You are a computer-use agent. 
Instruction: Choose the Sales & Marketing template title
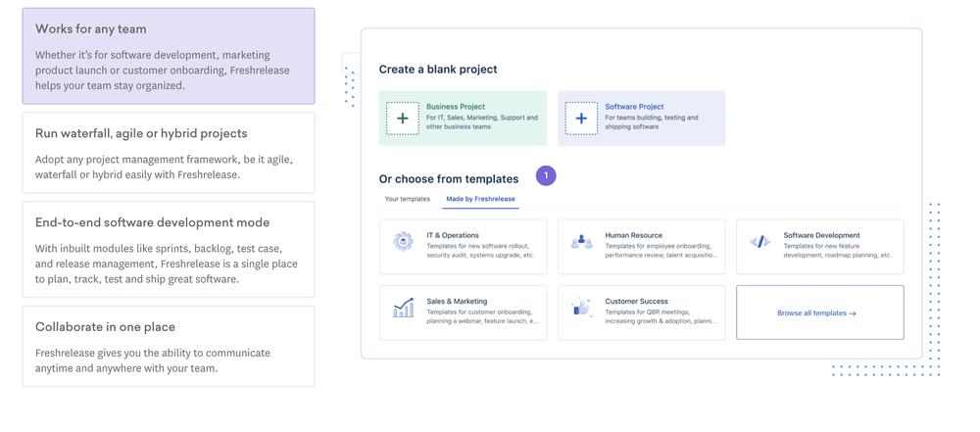pos(457,302)
